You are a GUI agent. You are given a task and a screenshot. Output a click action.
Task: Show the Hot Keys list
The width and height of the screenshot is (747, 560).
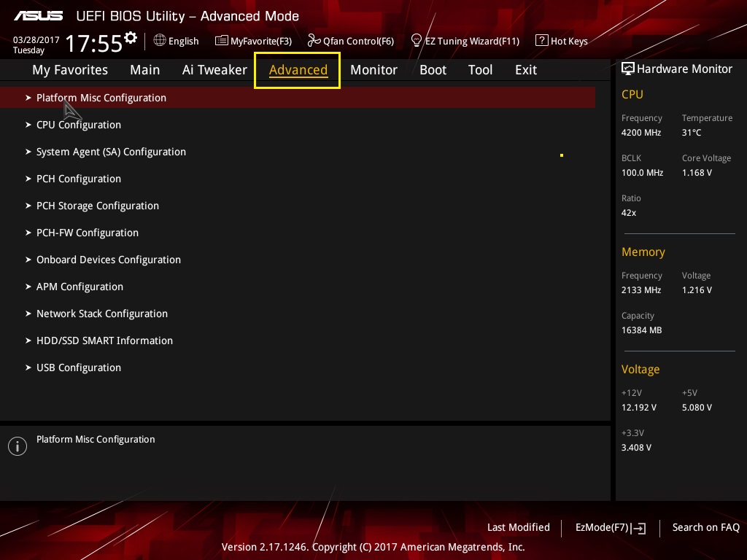(x=569, y=41)
